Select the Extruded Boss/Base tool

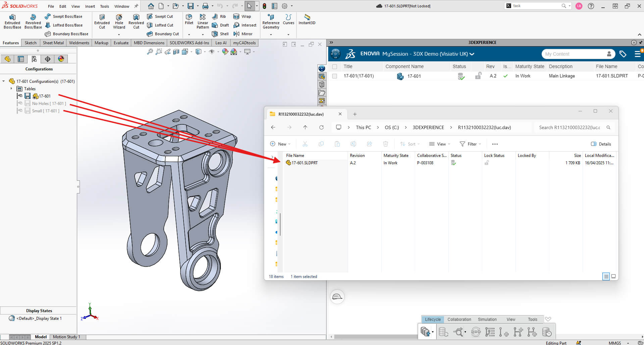point(12,21)
